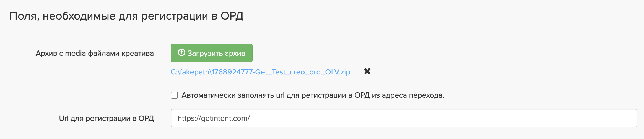This screenshot has width=644, height=139.
Task: Click the Архив с media файлами креатива label
Action: 95,53
